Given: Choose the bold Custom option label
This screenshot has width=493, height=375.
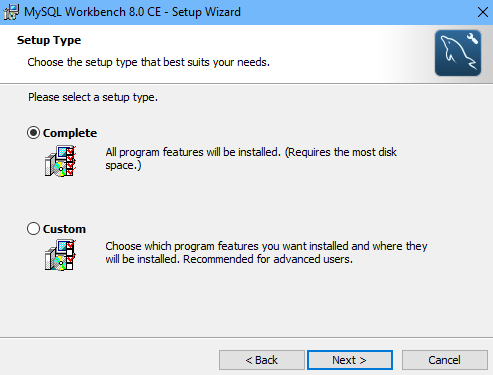Looking at the screenshot, I should (64, 229).
